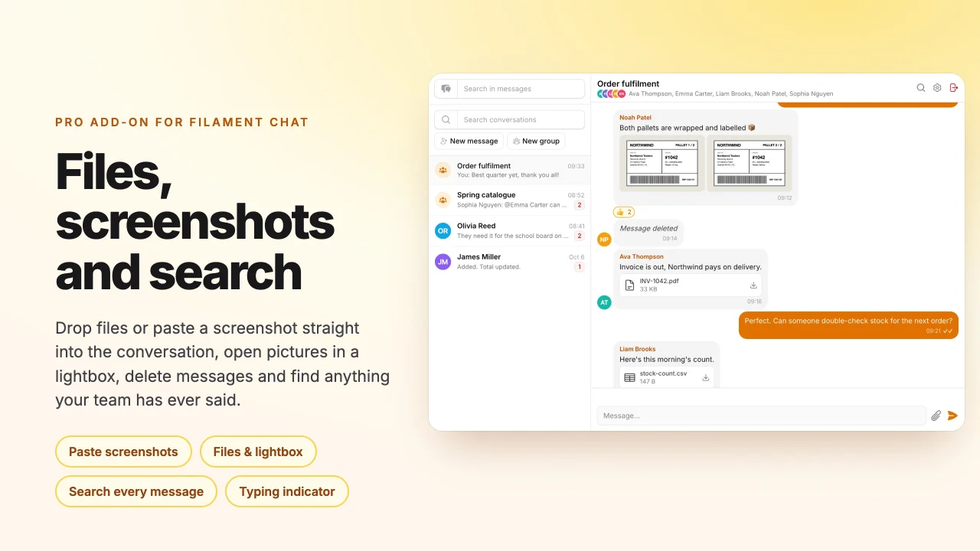
Task: Start a new message
Action: 469,141
